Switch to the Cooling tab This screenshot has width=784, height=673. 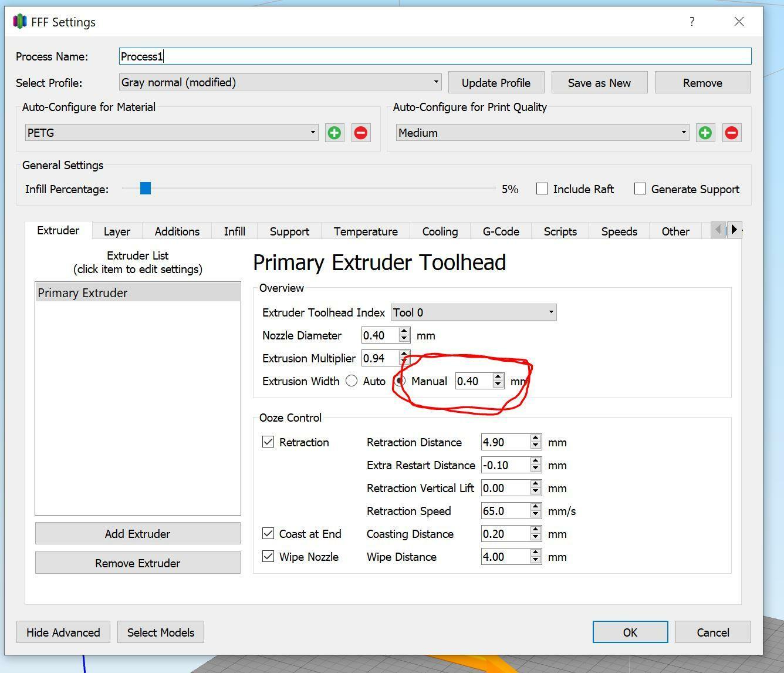(x=440, y=231)
